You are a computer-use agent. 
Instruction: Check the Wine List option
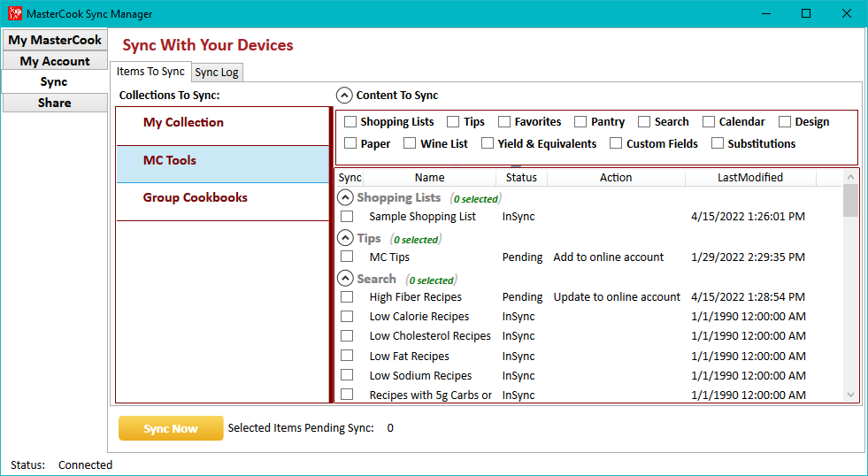[410, 143]
